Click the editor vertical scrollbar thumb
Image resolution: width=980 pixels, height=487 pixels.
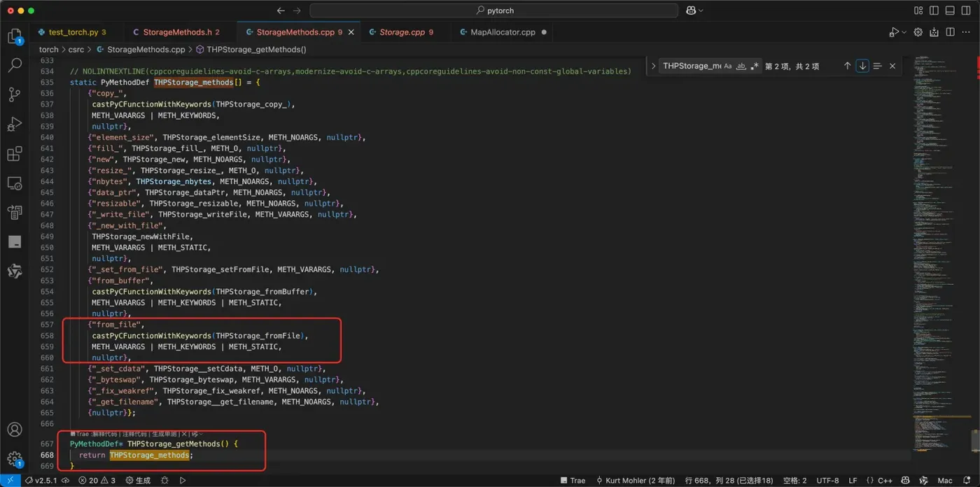coord(975,442)
